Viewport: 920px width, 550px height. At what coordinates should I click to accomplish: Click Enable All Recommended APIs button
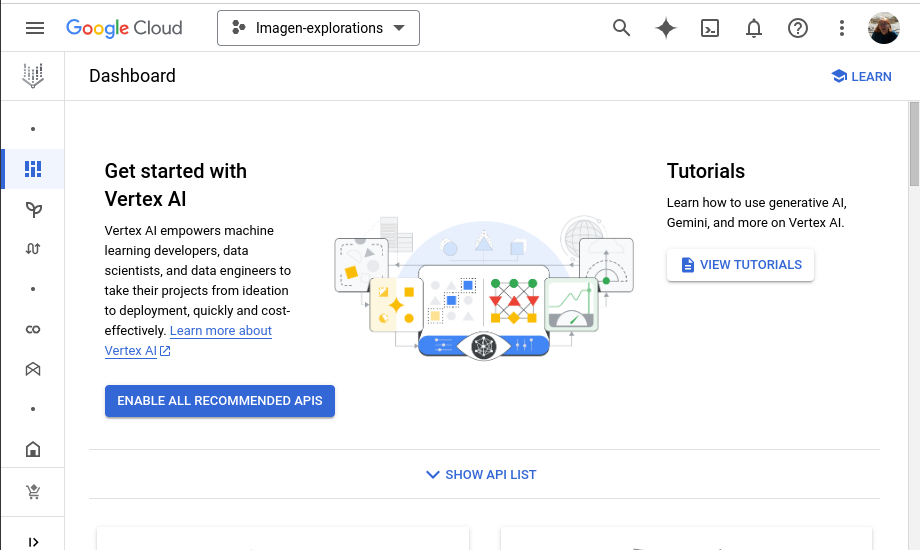point(220,401)
